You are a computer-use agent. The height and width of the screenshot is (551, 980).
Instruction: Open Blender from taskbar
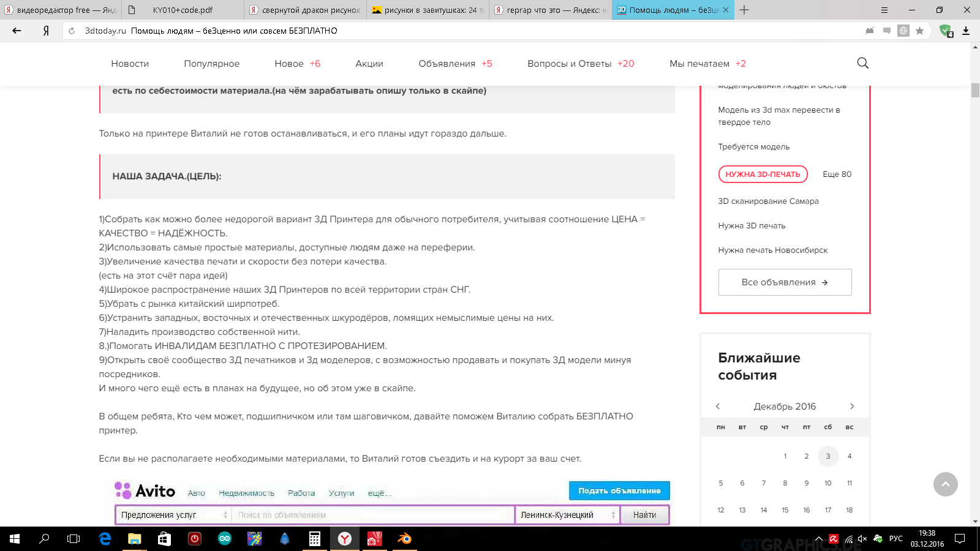[x=405, y=539]
